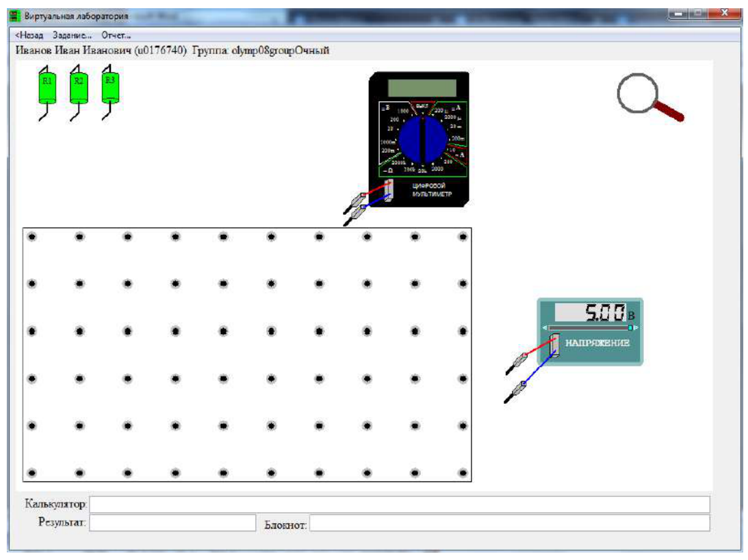Focus the Калькулятор input field
Screen dimensions: 748x560
(x=400, y=504)
